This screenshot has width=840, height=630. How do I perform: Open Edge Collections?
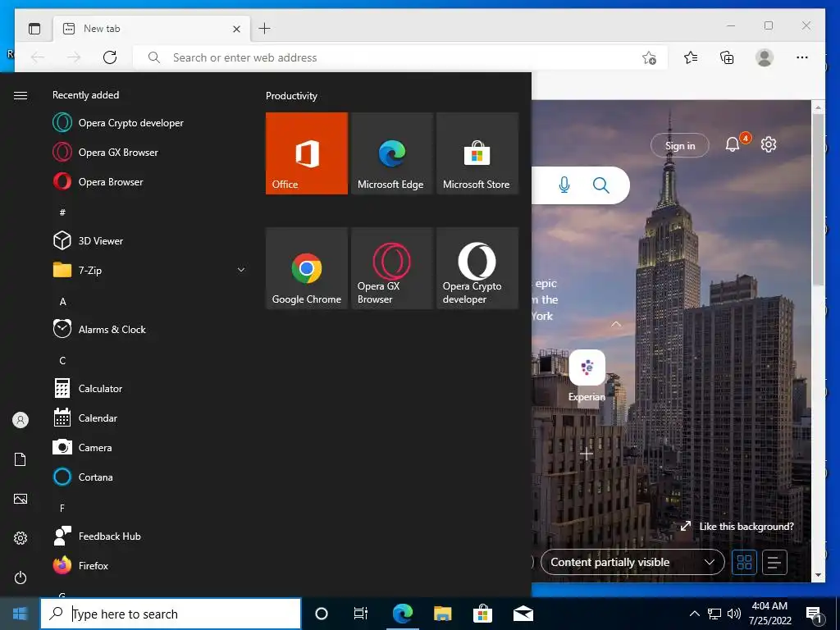727,57
